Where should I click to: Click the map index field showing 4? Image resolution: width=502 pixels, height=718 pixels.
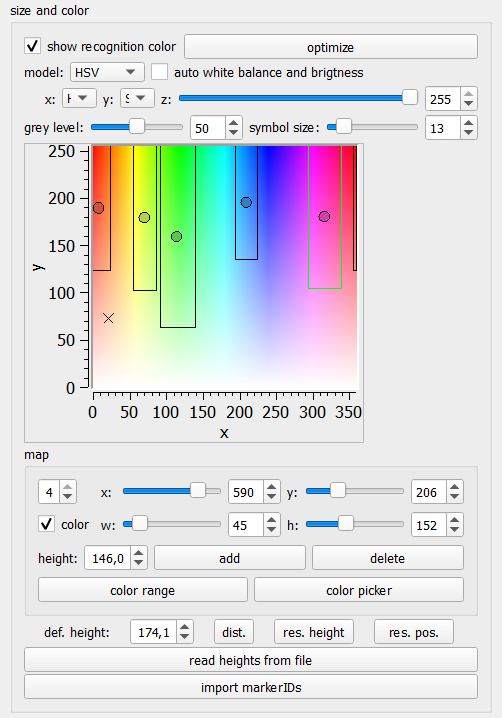tap(49, 492)
